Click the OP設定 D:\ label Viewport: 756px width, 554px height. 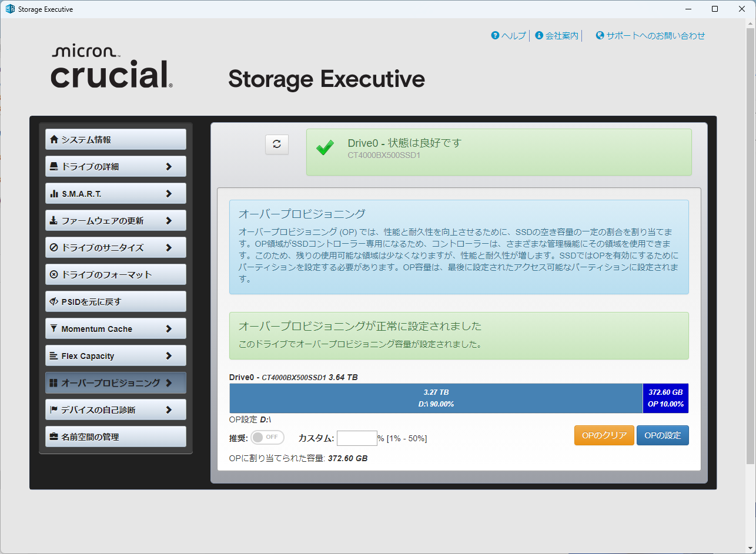point(250,419)
